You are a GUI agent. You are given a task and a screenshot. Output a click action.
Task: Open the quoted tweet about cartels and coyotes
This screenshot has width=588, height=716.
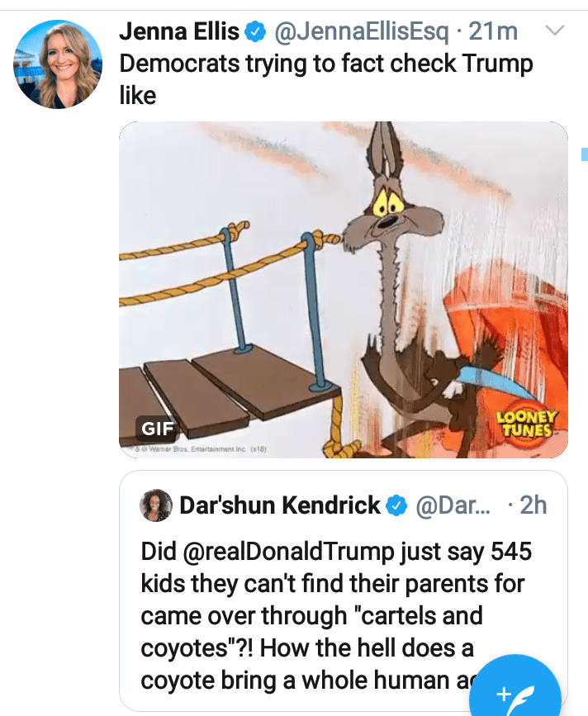[330, 617]
